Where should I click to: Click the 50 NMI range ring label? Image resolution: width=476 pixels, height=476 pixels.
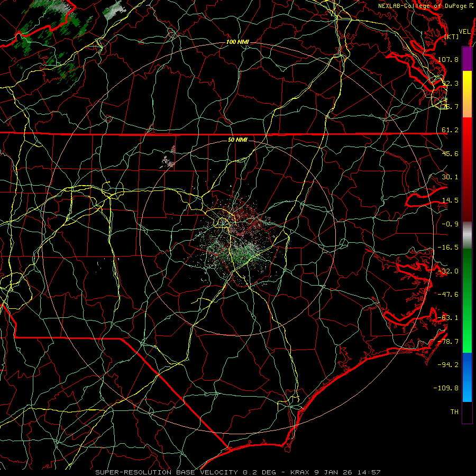(237, 140)
